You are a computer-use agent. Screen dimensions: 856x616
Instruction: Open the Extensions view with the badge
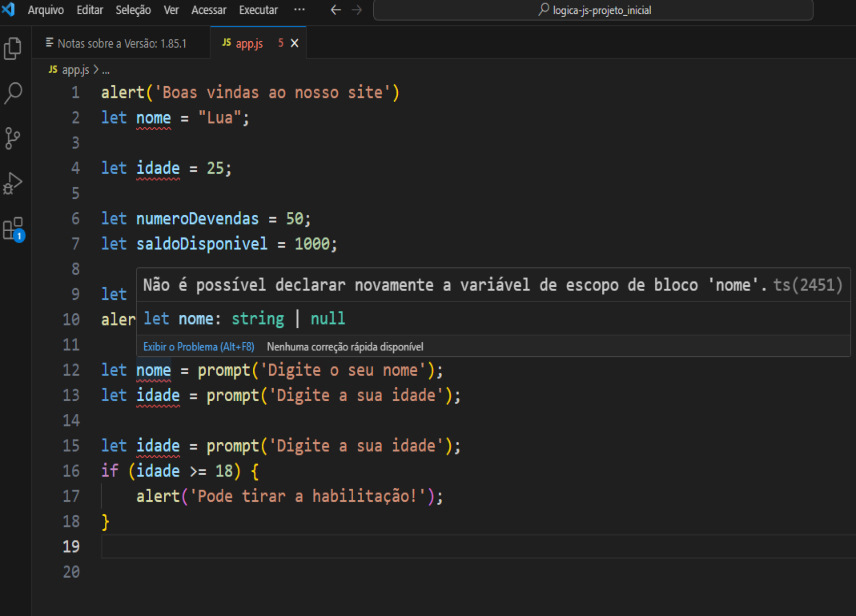coord(14,229)
